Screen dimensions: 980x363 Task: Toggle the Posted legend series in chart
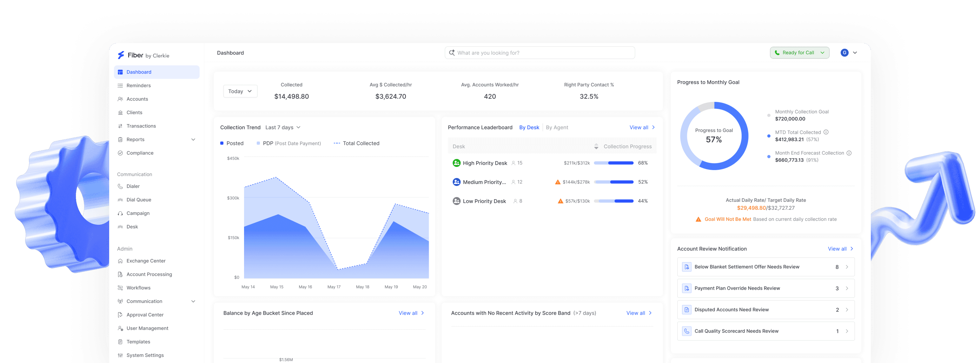click(x=232, y=143)
